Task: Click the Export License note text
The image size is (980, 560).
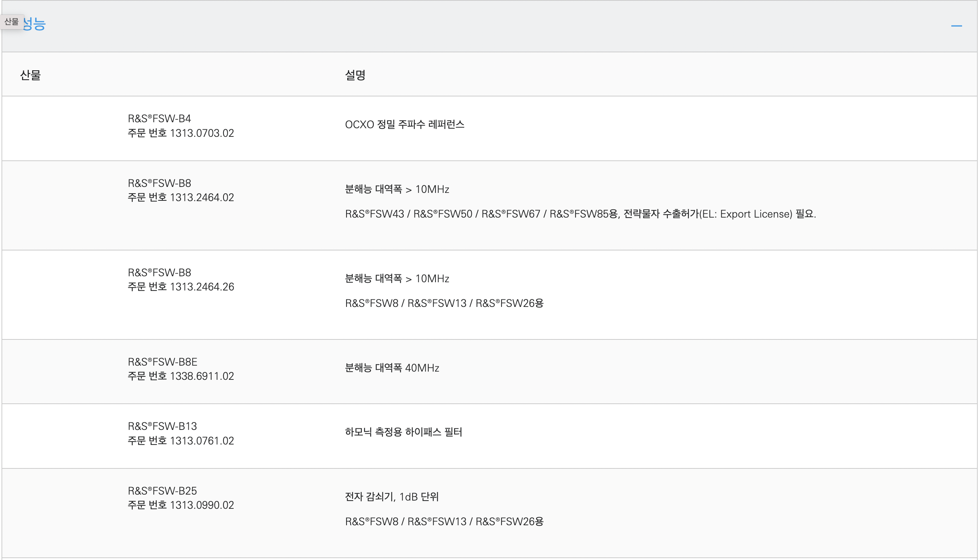Action: coord(580,214)
